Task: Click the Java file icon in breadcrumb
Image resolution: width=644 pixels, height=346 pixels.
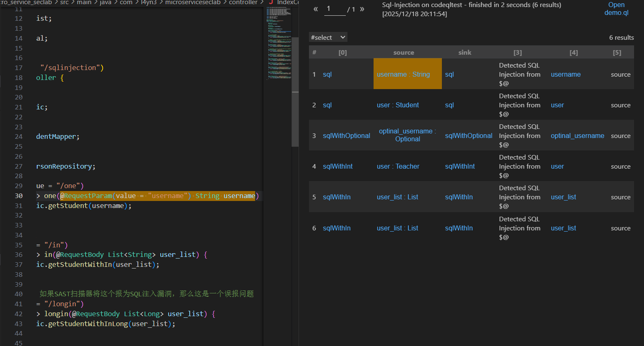Action: click(x=271, y=2)
